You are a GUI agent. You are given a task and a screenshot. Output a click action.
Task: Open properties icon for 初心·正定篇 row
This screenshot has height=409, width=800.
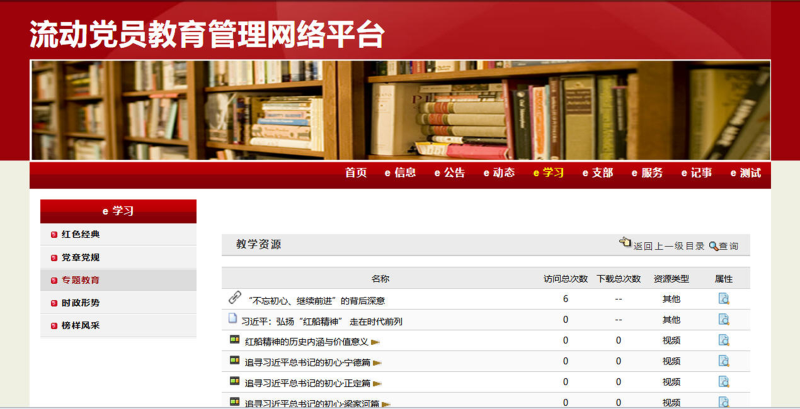click(x=724, y=382)
